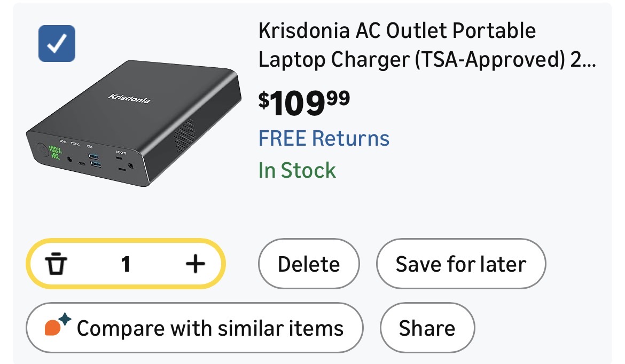Select the quantity value 1

coord(126,264)
